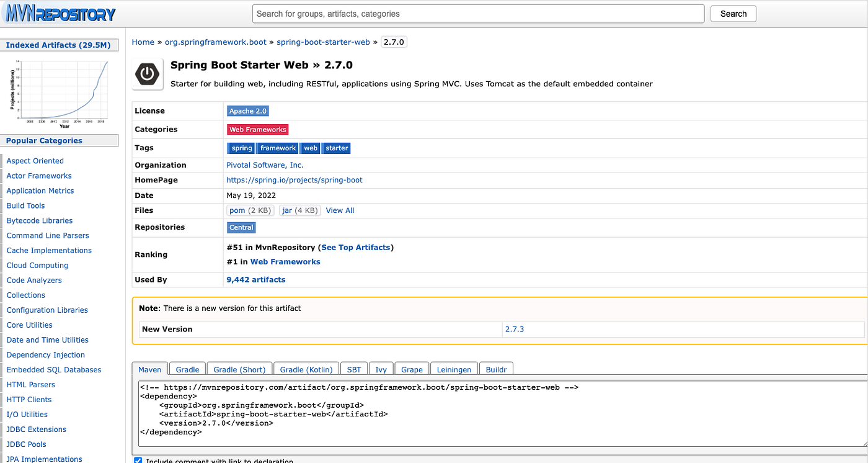Viewport: 868px width, 463px height.
Task: Open JDBC Extensions category
Action: tap(37, 429)
